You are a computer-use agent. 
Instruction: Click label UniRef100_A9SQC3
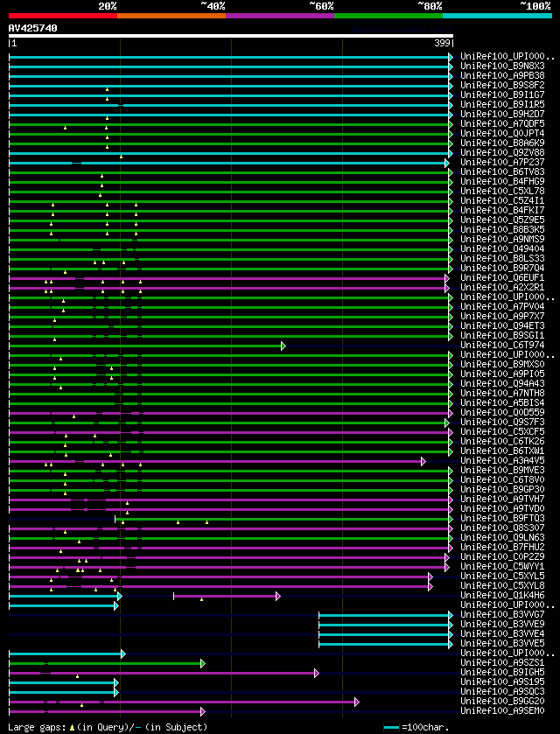[x=502, y=691]
